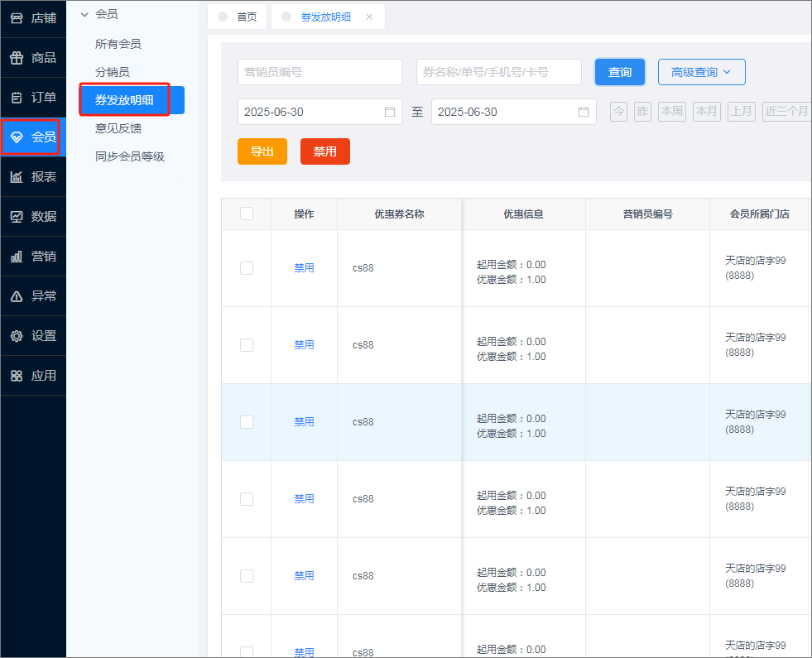Open the 店铺 store section icon
This screenshot has width=812, height=658.
click(17, 18)
